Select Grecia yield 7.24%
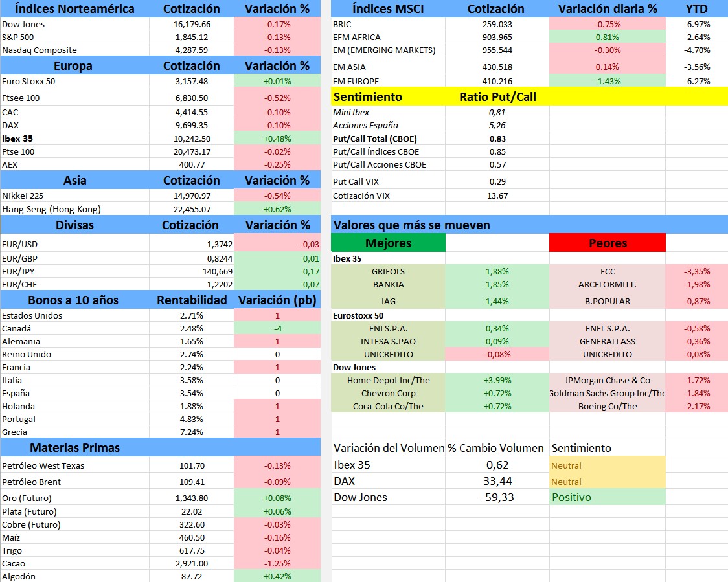Screen dimensions: 728x582 click(192, 432)
